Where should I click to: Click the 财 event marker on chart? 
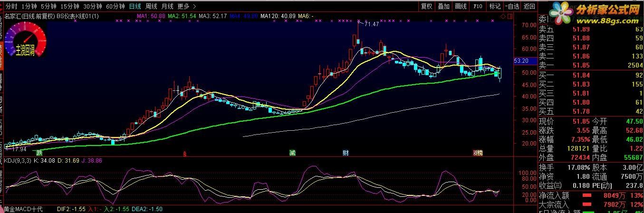point(346,153)
